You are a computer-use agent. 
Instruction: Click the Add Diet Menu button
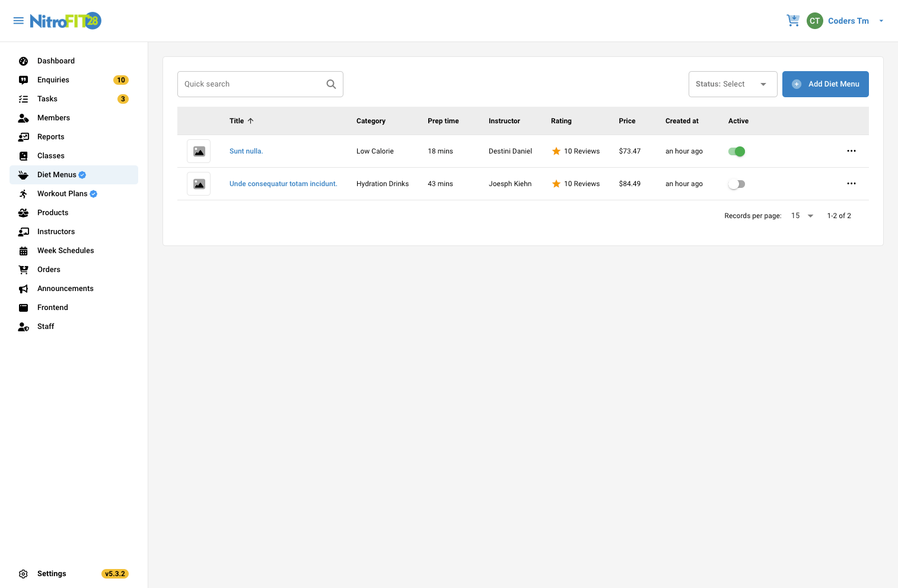[x=825, y=84]
